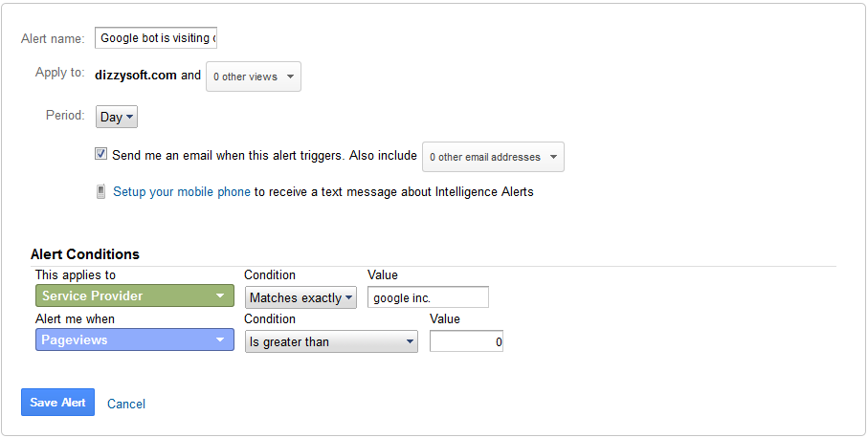The image size is (868, 438).
Task: Click the 'Alert me when' label
Action: click(x=75, y=319)
